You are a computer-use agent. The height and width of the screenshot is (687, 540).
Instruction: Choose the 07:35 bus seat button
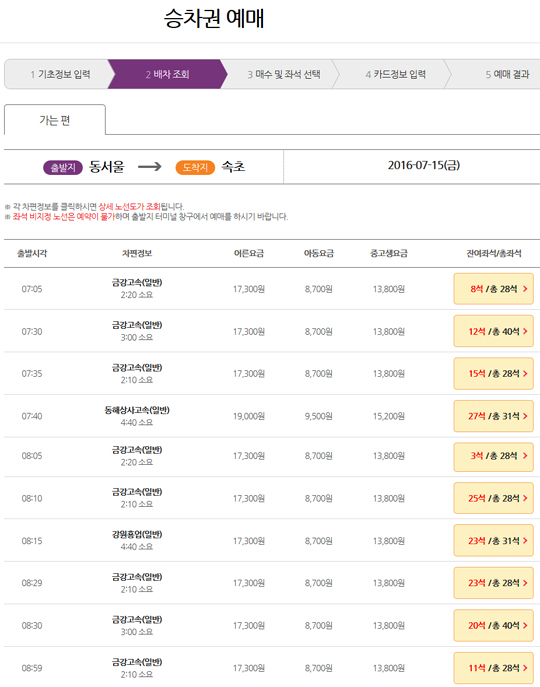tap(494, 374)
